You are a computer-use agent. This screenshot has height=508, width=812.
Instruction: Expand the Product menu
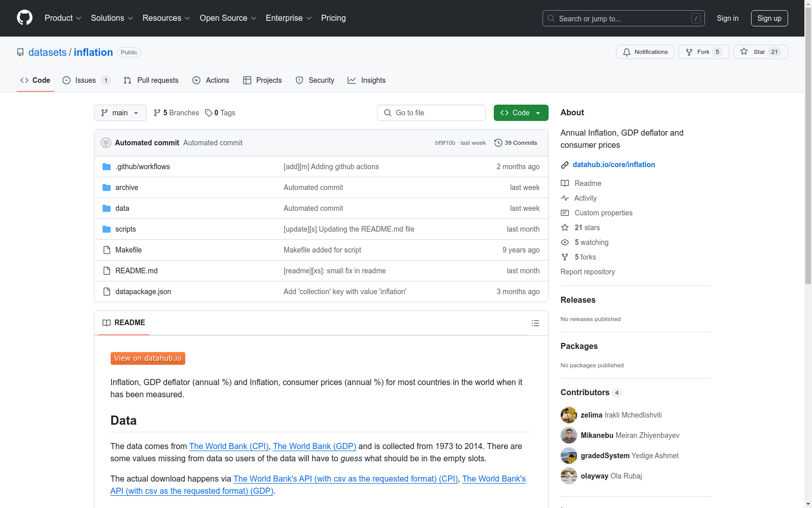click(63, 18)
